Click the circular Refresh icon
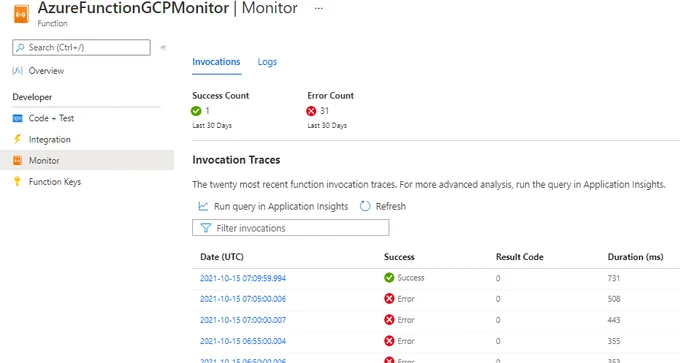The width and height of the screenshot is (680, 363). [x=365, y=206]
